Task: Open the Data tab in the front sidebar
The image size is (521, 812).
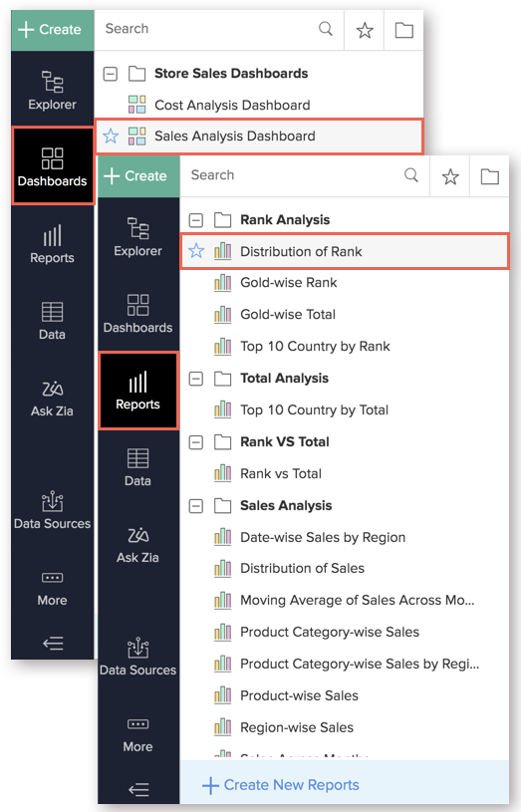Action: pyautogui.click(x=137, y=467)
